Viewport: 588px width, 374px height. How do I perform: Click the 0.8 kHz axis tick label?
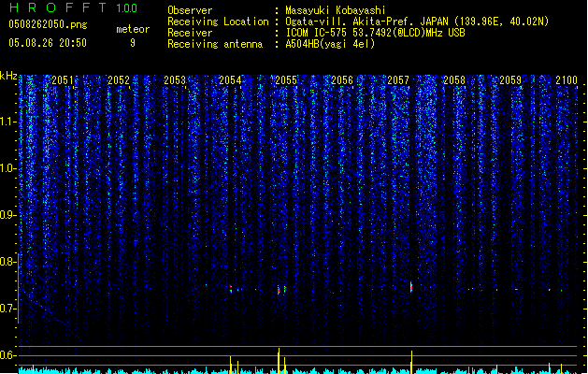(7, 262)
